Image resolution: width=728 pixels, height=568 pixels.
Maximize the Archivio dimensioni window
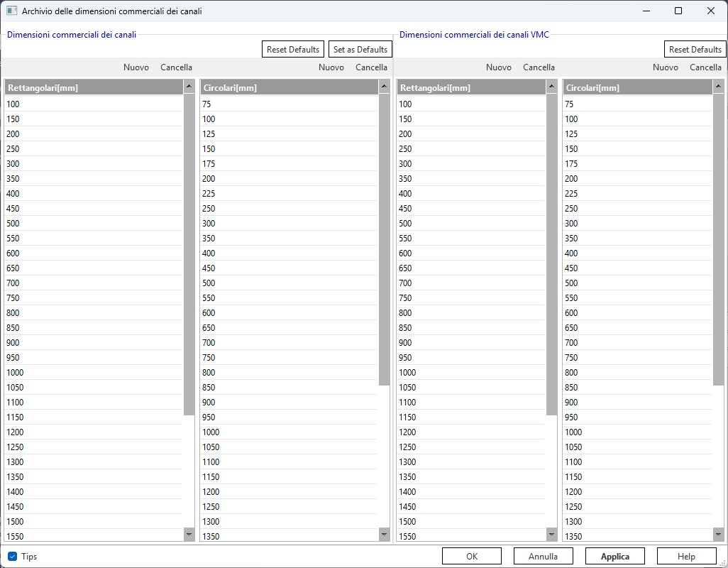pos(678,11)
